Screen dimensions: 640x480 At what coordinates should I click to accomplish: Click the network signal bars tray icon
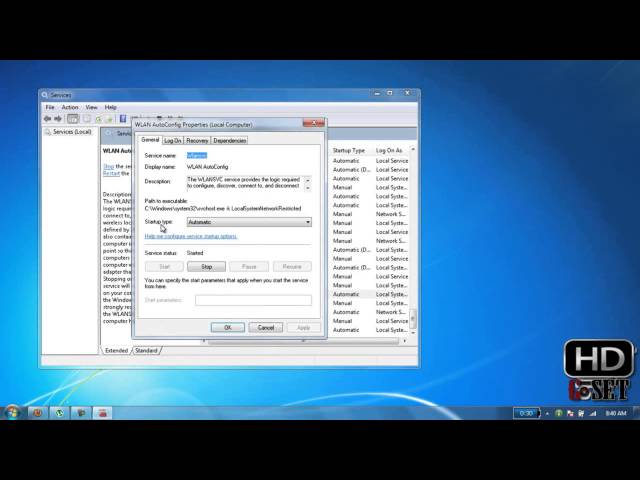pyautogui.click(x=593, y=413)
